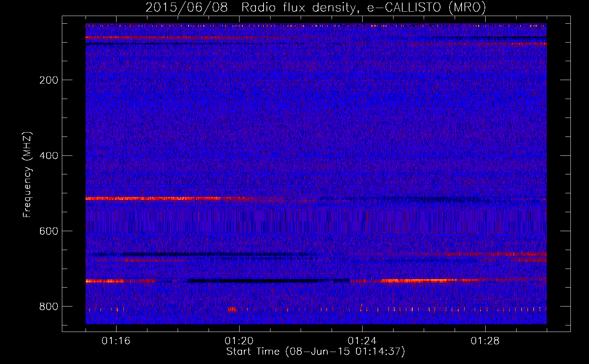
Task: Select the "01:28" time tick label
Action: coord(485,341)
